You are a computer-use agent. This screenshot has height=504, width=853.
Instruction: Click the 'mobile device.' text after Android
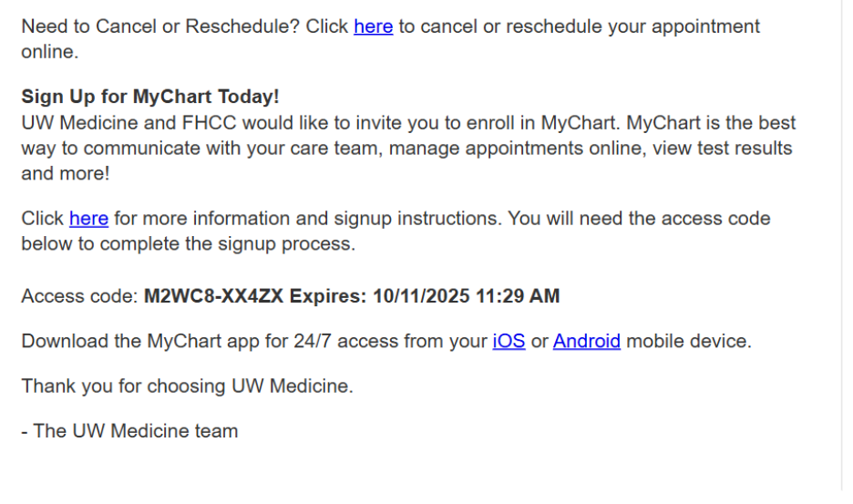[689, 341]
